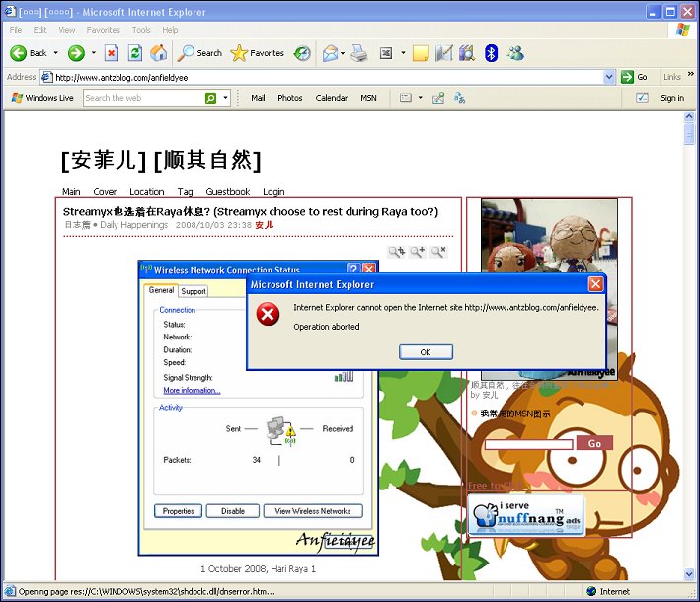Image resolution: width=700 pixels, height=602 pixels.
Task: Expand the Back button history dropdown
Action: 56,53
